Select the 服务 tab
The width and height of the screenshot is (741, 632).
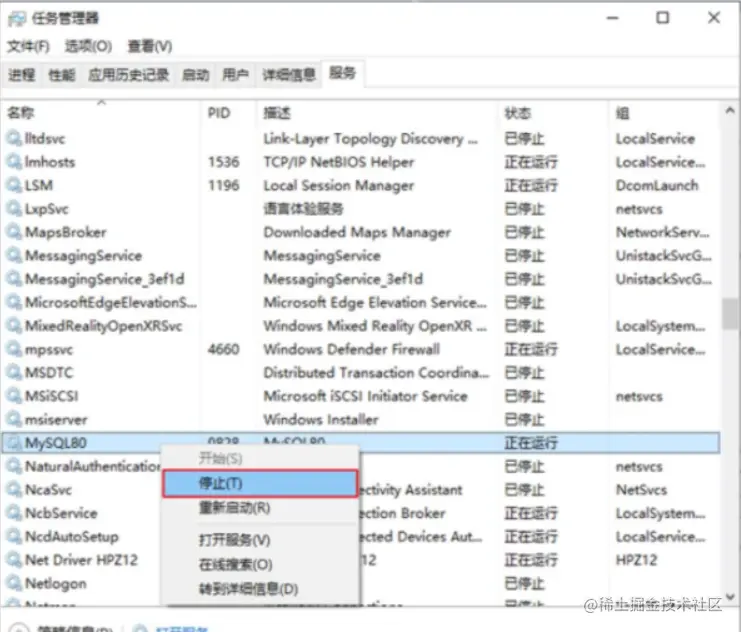pyautogui.click(x=343, y=73)
